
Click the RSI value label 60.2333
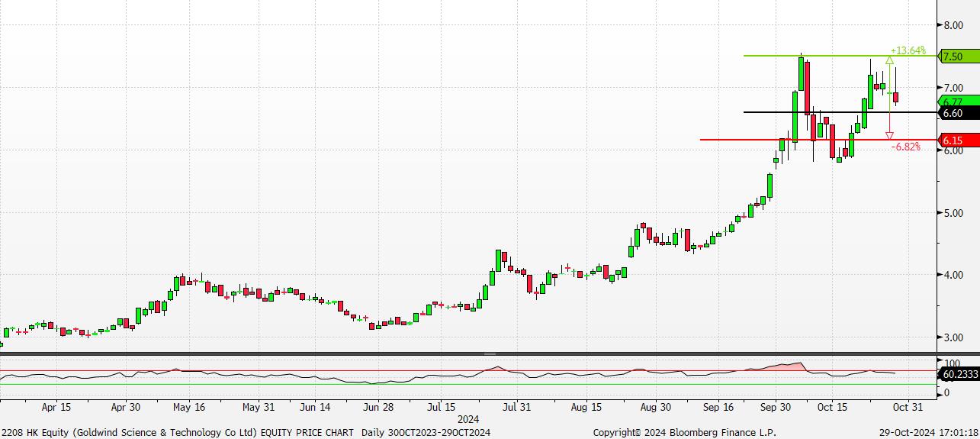[x=960, y=375]
